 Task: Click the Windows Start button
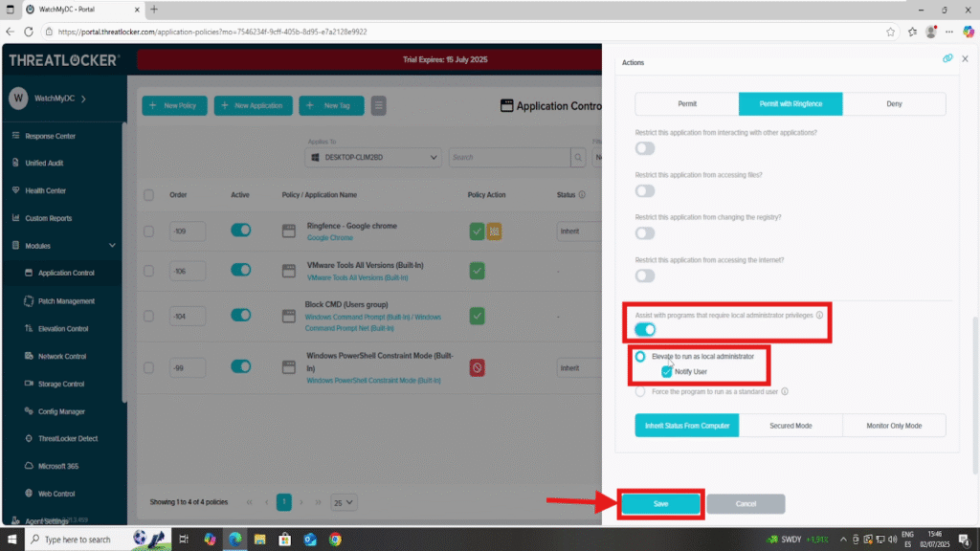[11, 540]
